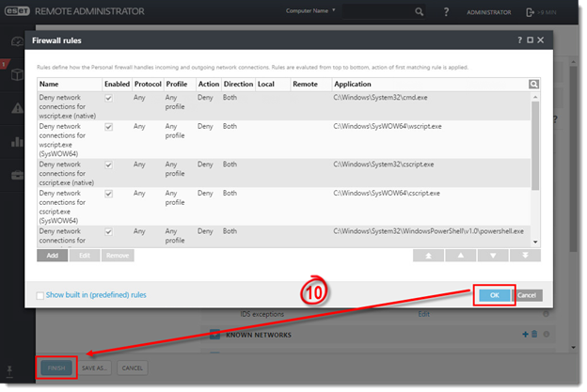
Task: Open the computers cube sidebar icon
Action: pyautogui.click(x=17, y=74)
